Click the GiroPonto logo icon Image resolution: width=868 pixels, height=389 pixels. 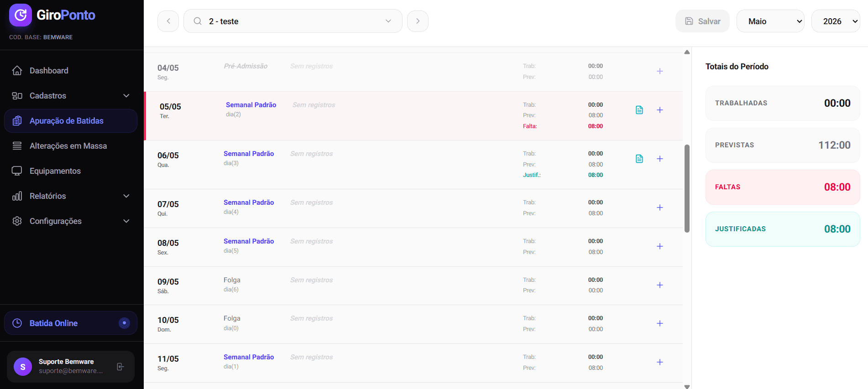[x=21, y=15]
